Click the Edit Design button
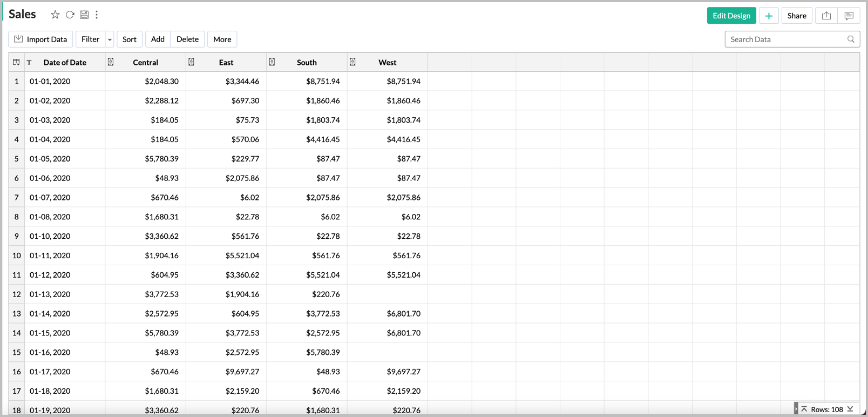Image resolution: width=868 pixels, height=417 pixels. coord(731,16)
